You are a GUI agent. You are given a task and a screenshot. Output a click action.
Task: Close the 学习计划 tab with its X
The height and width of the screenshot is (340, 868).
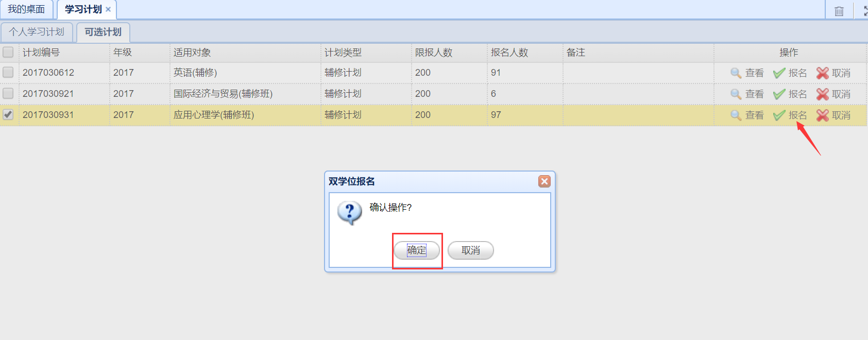(108, 9)
